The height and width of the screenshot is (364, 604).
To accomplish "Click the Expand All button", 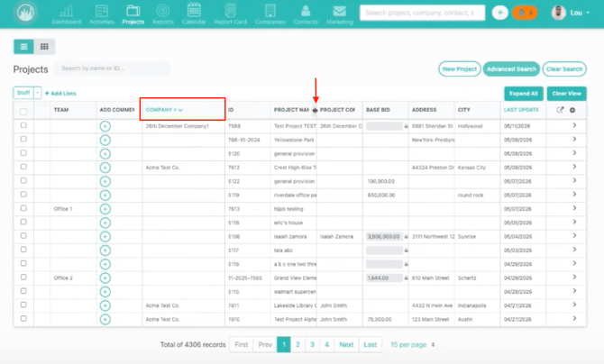I will coord(524,94).
